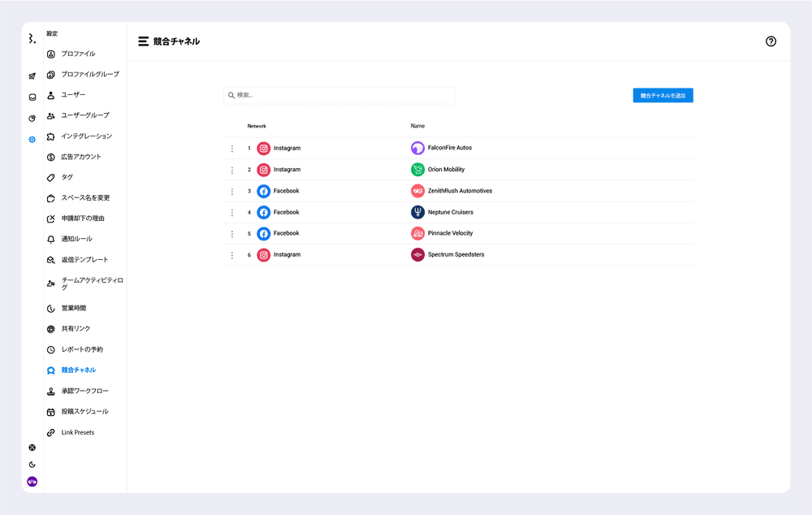The width and height of the screenshot is (812, 515).
Task: Open the analytics chart icon in left rail
Action: click(x=32, y=119)
